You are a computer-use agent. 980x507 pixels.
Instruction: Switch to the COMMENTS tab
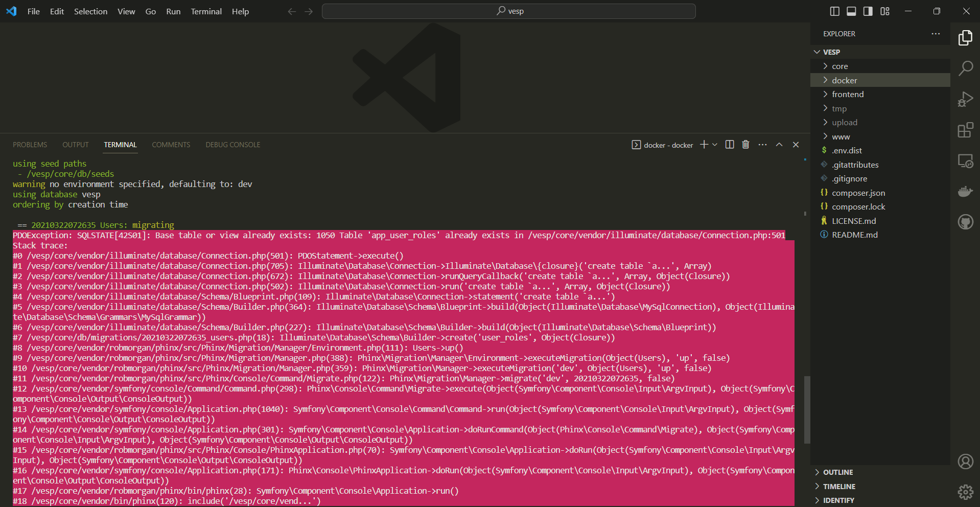[171, 145]
